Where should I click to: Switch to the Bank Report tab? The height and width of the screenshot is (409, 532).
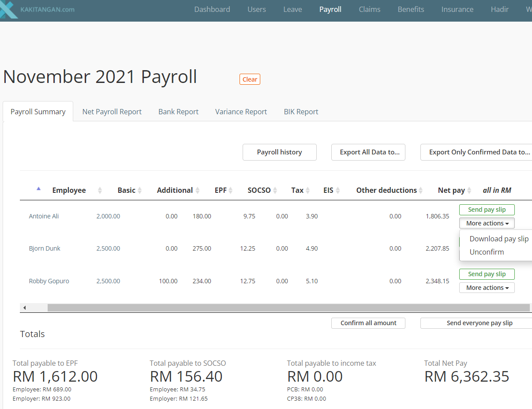[178, 111]
